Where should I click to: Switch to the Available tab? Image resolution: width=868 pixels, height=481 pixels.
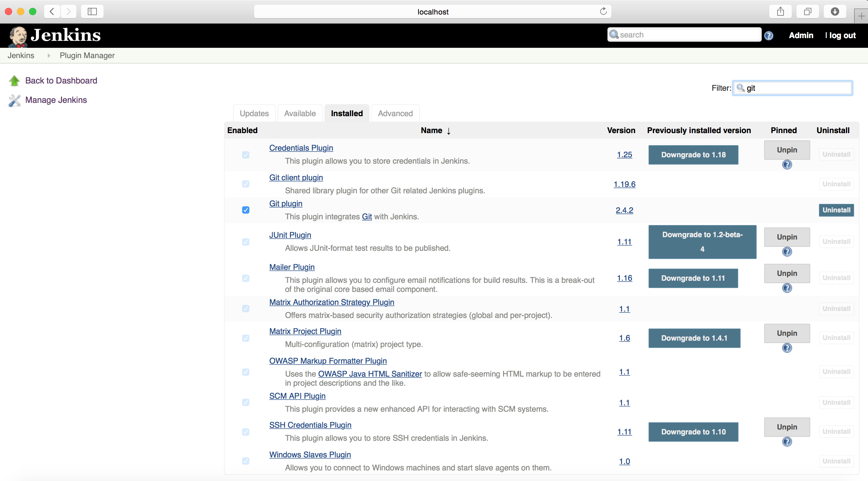(x=300, y=113)
